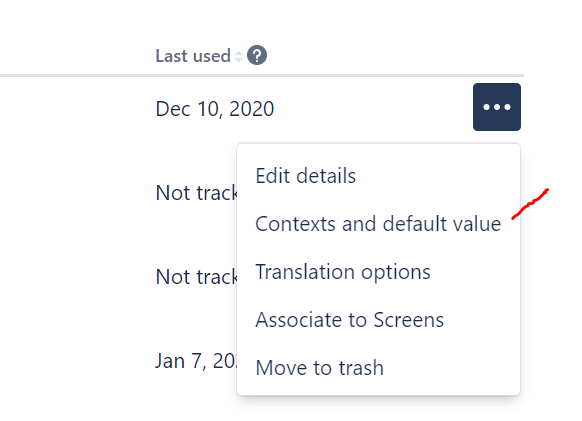
Task: Click the word Screens in the dropdown menu
Action: (408, 320)
